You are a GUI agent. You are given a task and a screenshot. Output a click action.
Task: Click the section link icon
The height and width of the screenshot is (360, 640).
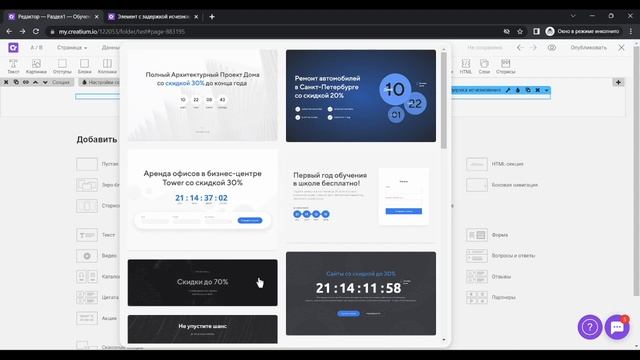click(x=26, y=82)
